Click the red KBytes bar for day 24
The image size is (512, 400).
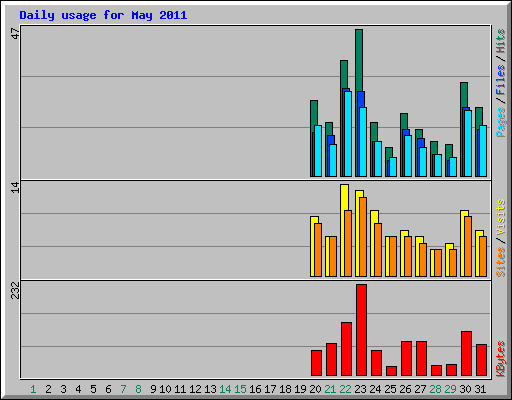[376, 363]
